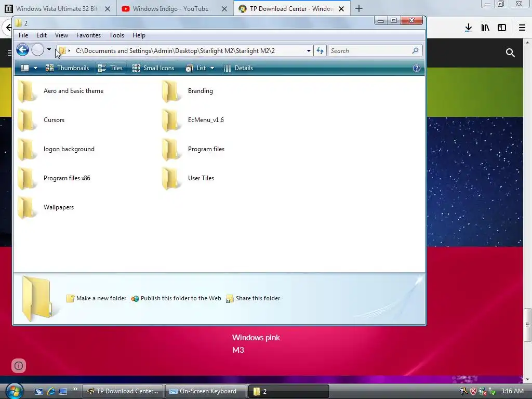This screenshot has width=532, height=399.
Task: Select the Cursors folder
Action: (41, 120)
